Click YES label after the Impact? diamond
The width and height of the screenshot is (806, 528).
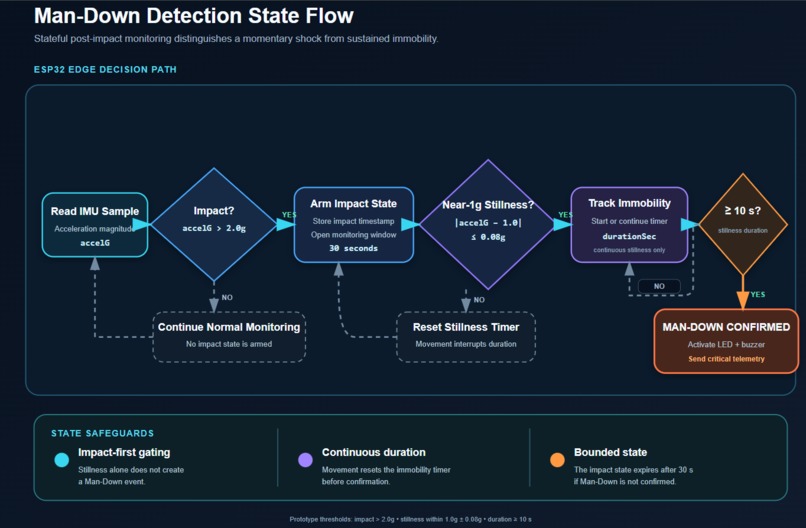pos(289,215)
